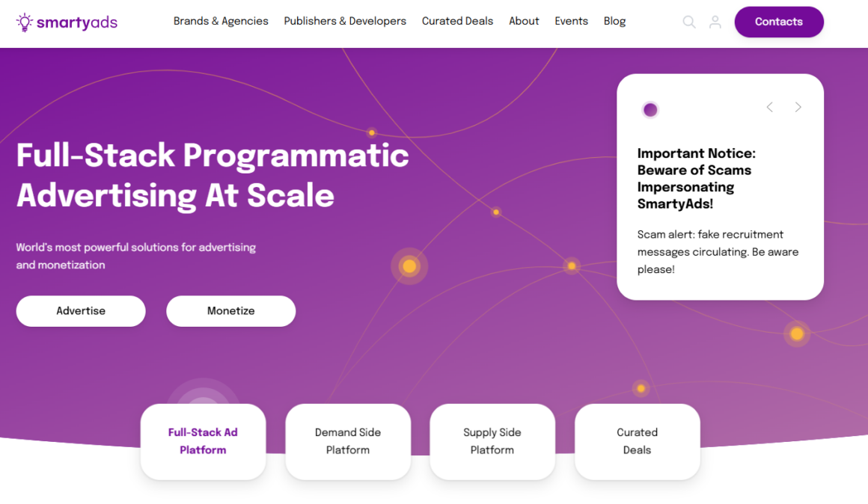Go to previous notice with left arrow

point(769,108)
